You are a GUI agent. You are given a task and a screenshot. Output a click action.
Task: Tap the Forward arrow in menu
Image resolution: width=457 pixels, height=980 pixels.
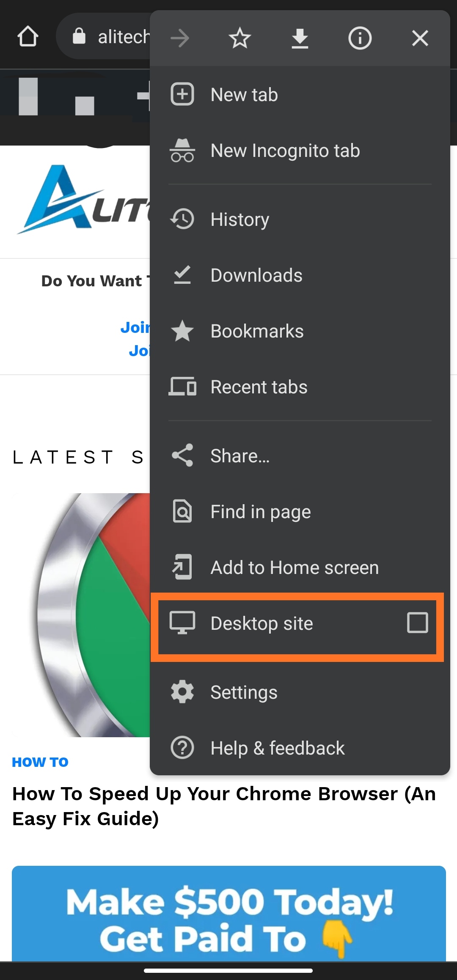[x=180, y=38]
